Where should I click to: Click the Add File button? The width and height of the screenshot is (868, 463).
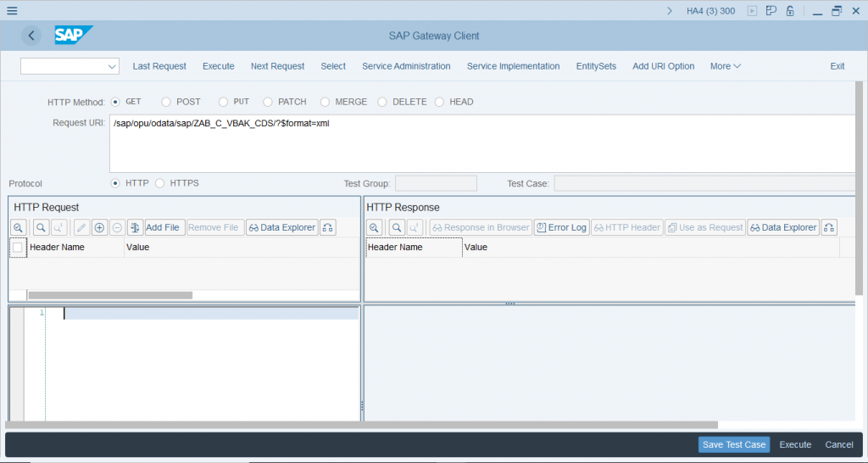pyautogui.click(x=164, y=227)
